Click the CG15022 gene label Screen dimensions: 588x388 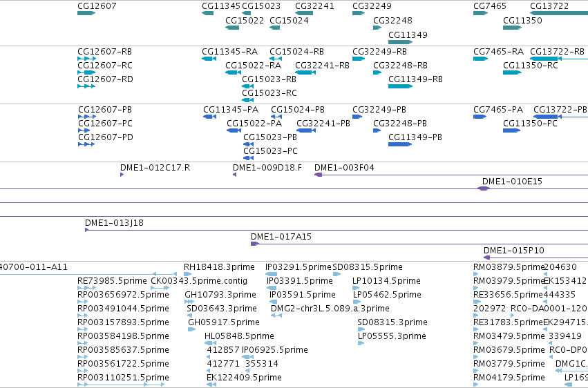click(245, 21)
